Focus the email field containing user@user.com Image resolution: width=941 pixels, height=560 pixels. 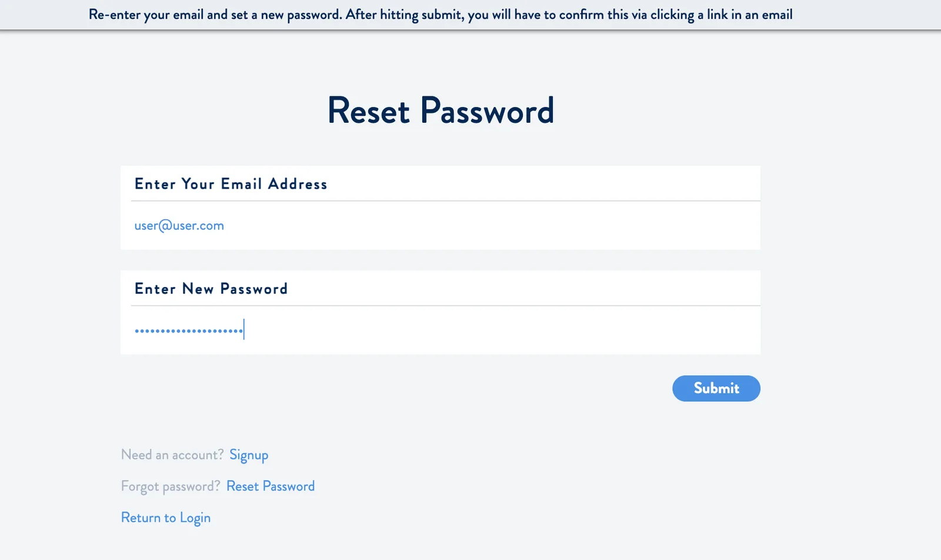click(441, 226)
